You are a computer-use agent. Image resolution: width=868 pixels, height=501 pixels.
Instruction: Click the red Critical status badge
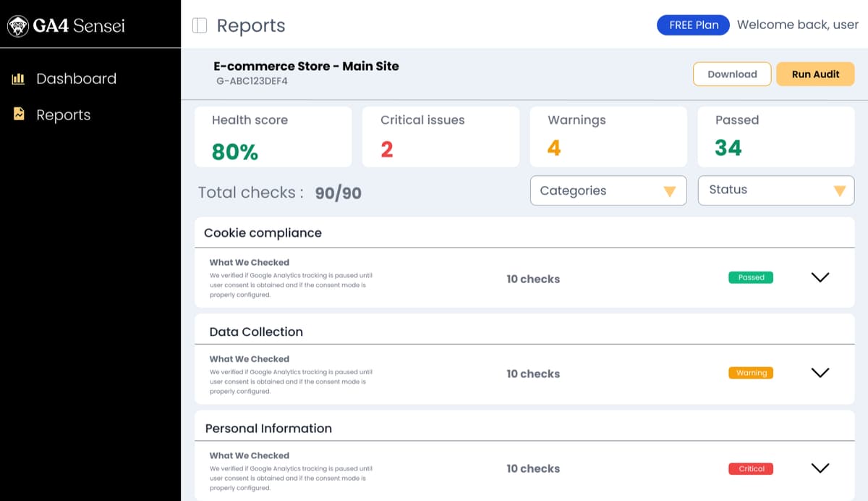point(751,468)
